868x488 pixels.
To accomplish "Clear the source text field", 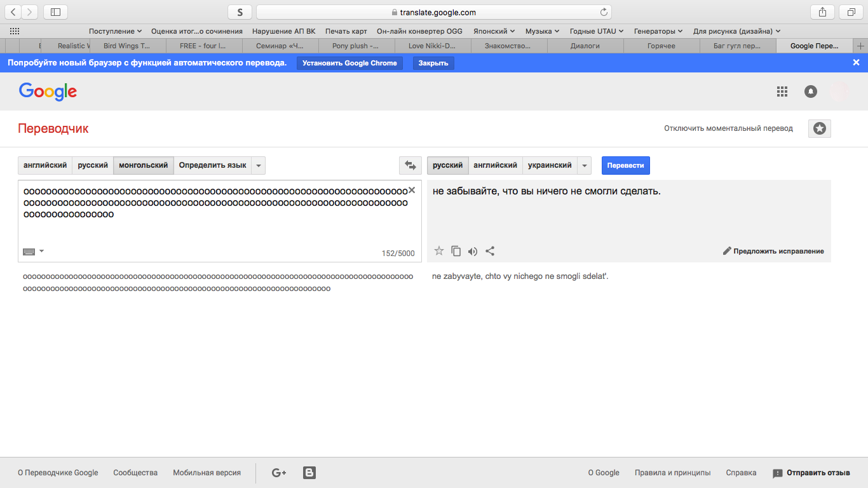I will tap(411, 190).
